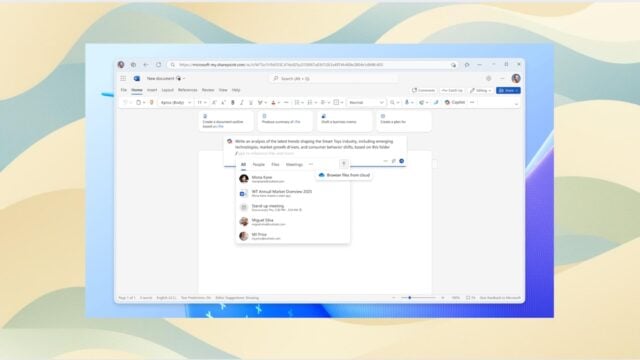Open the app launcher waffle icon
Image resolution: width=640 pixels, height=360 pixels.
pos(123,78)
